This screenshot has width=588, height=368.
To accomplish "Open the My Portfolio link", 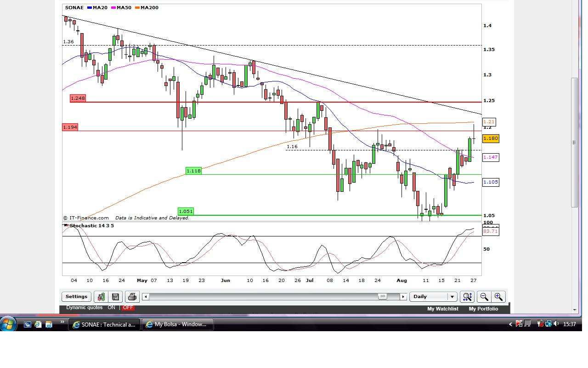I will click(483, 309).
